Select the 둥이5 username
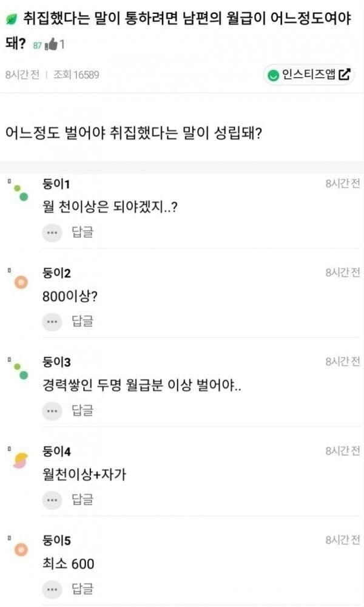Image resolution: width=364 pixels, height=607 pixels. click(57, 540)
